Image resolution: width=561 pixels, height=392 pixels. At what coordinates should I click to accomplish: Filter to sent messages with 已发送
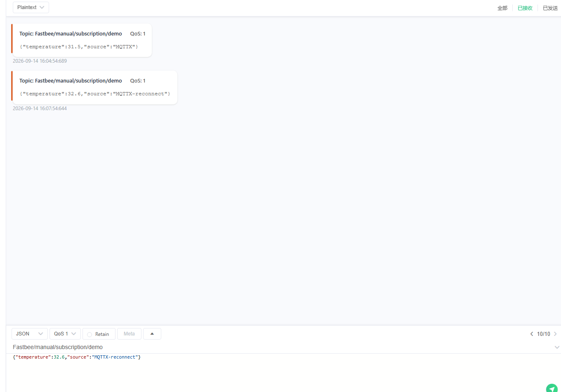click(x=550, y=8)
